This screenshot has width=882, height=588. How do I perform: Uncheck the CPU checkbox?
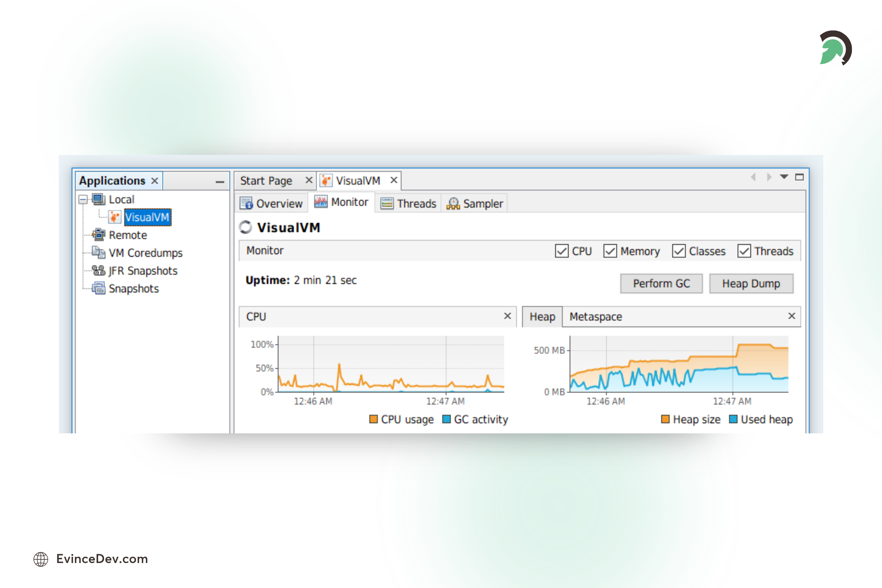[x=562, y=251]
